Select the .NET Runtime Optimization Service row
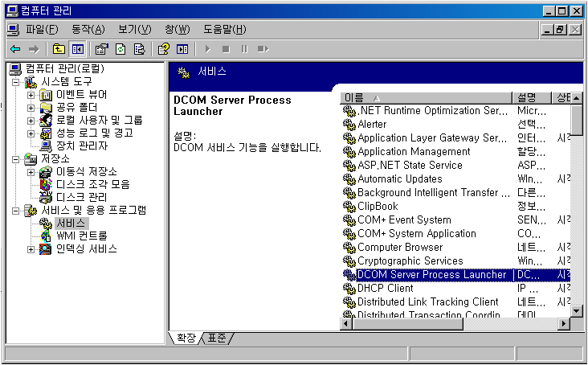 point(457,111)
